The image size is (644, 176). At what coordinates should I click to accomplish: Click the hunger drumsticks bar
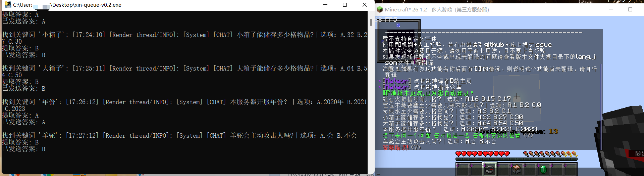(x=550, y=154)
